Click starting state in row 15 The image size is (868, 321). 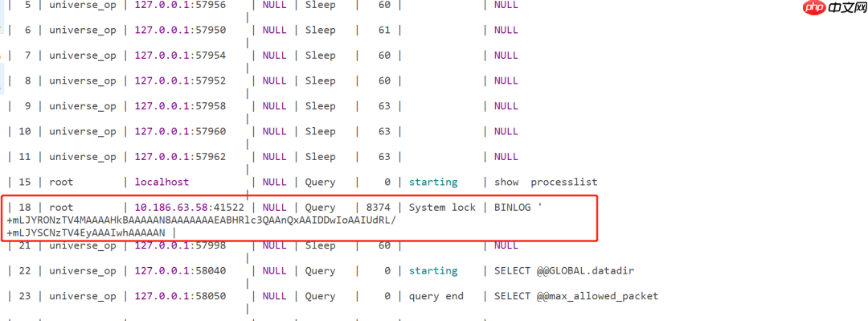(x=433, y=183)
